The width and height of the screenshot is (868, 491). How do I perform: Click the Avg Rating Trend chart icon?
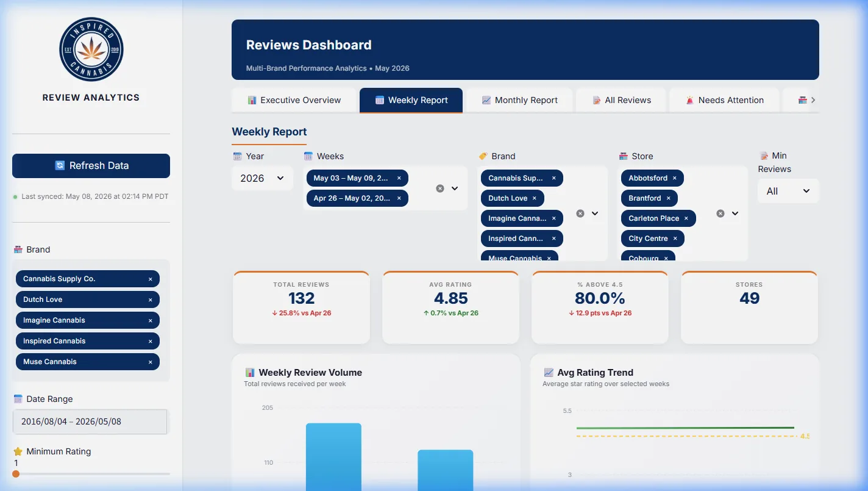tap(549, 373)
